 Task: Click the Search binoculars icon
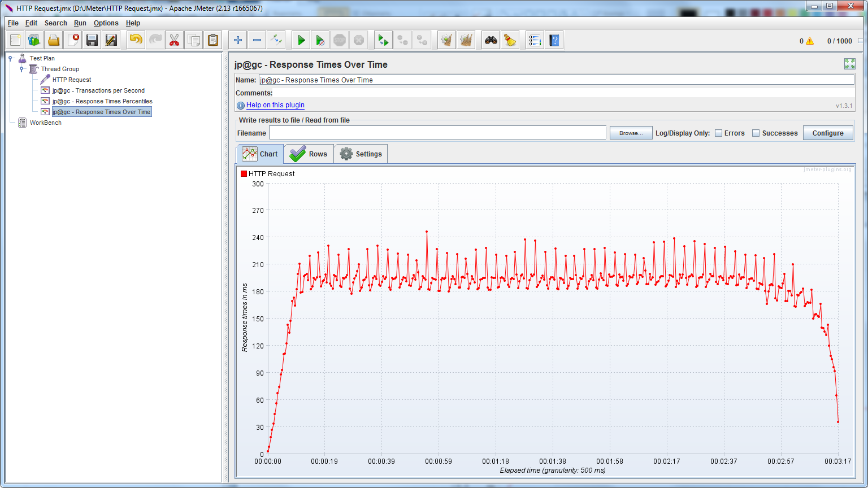tap(491, 40)
